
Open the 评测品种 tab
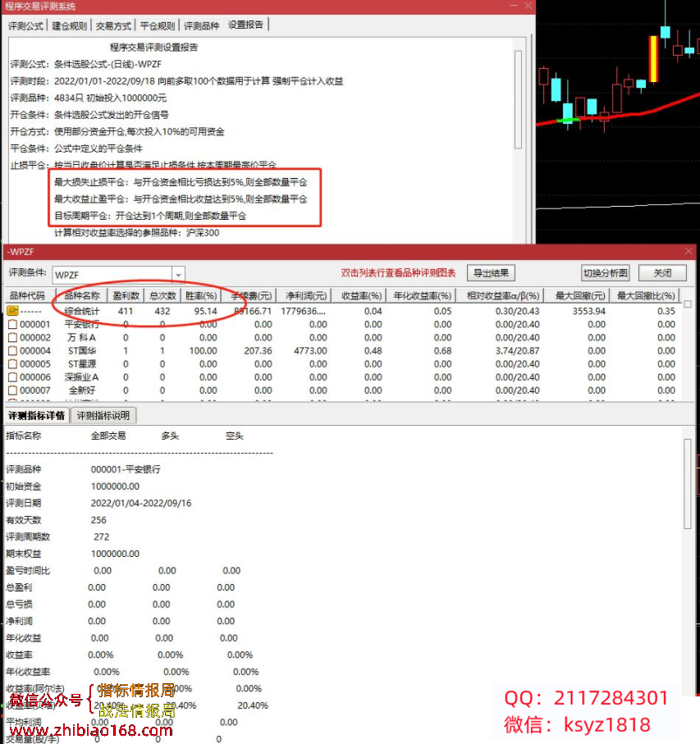201,26
